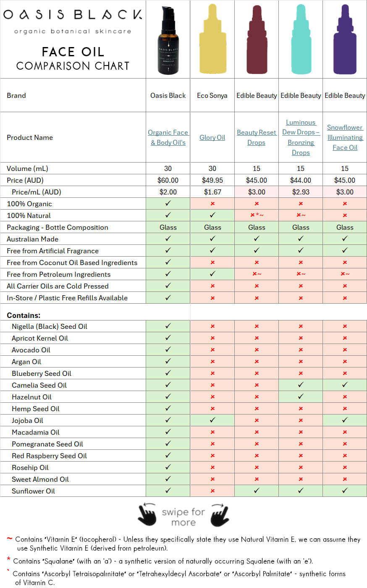This screenshot has width=367, height=588.
Task: Click the $60.00 price cell
Action: tap(168, 180)
